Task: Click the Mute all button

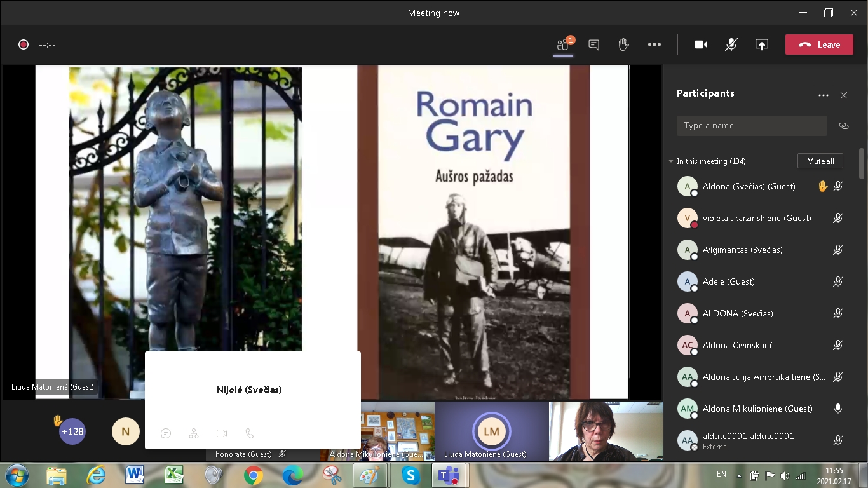Action: point(820,161)
